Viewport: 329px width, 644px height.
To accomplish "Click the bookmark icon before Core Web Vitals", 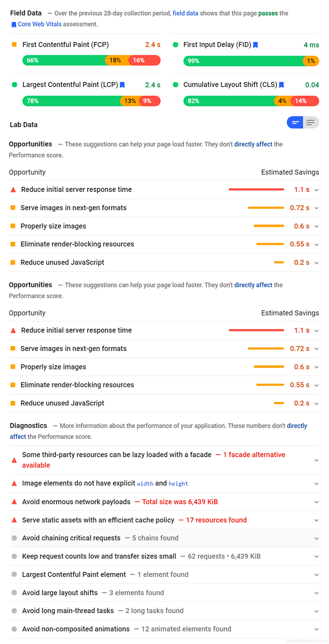I will pos(14,25).
